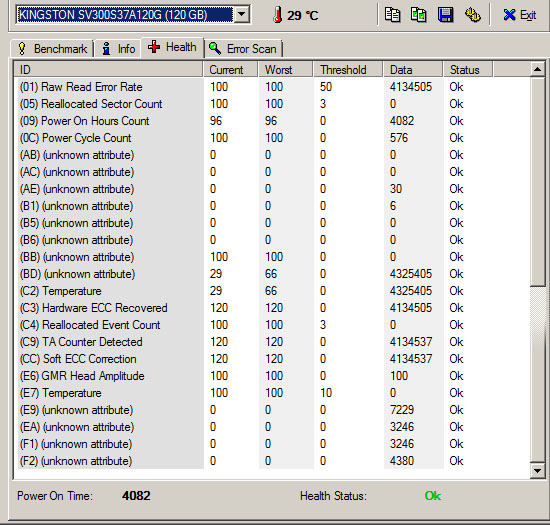Click the thermometer temperature icon
The height and width of the screenshot is (525, 550).
(x=277, y=15)
